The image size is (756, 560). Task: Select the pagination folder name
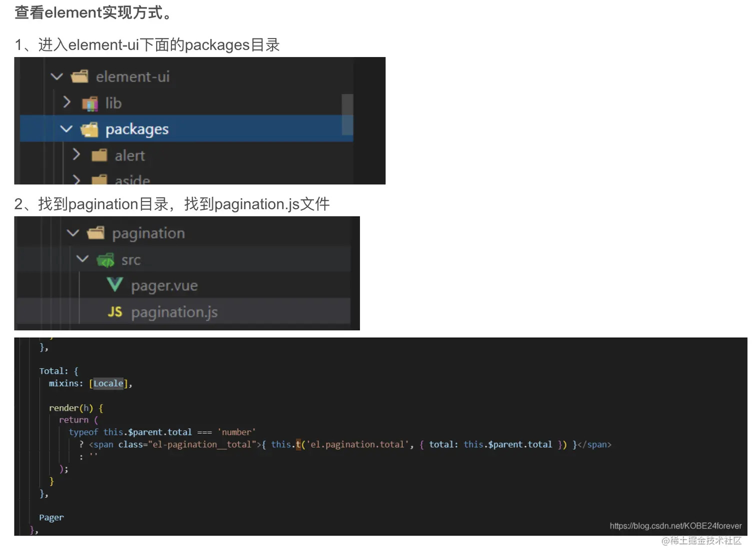click(x=148, y=233)
